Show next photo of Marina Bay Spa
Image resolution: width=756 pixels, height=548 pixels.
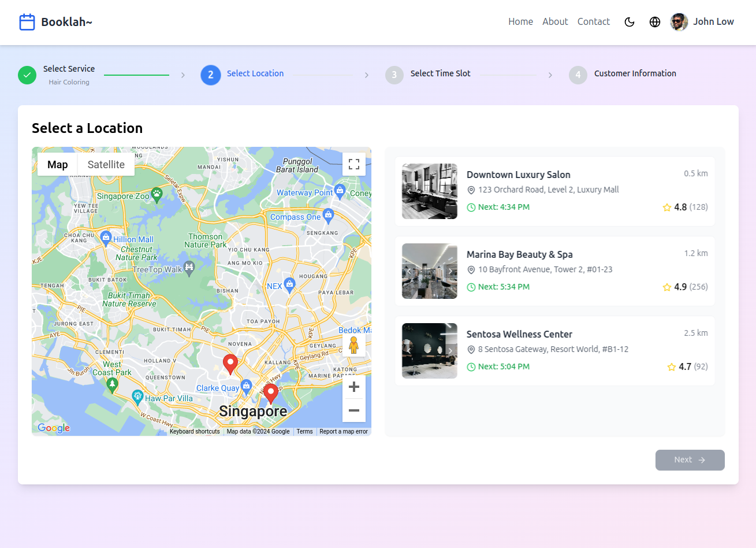coord(450,271)
